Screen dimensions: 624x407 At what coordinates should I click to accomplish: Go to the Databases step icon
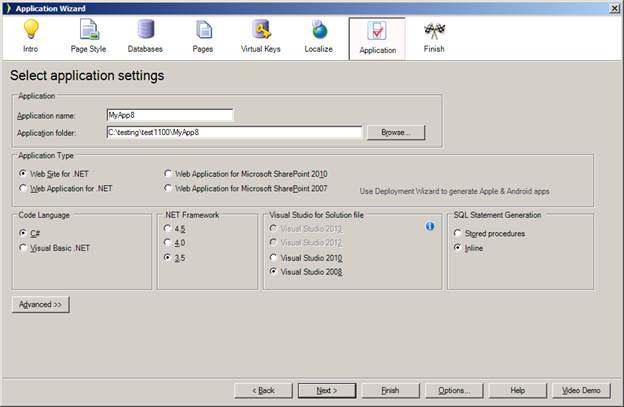pos(145,30)
